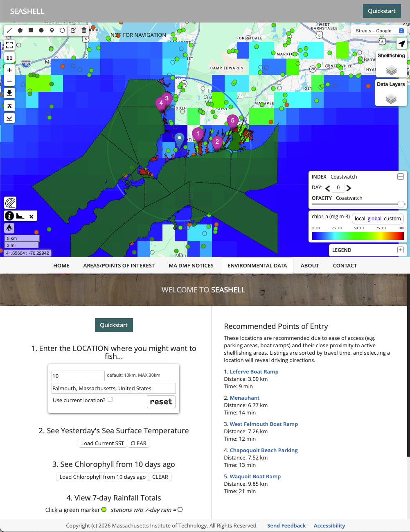Click map marker number 2
Viewport: 410px width, 532px height.
[217, 143]
